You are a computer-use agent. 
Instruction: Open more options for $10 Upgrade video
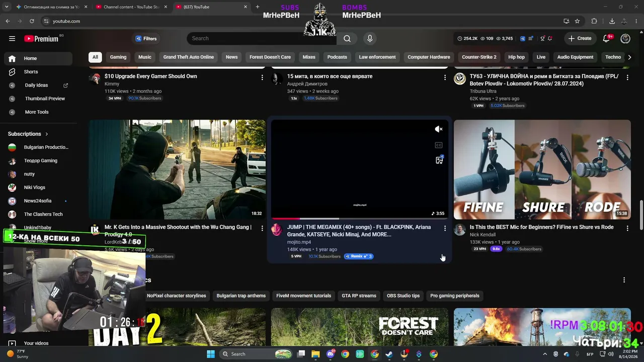[x=262, y=77]
